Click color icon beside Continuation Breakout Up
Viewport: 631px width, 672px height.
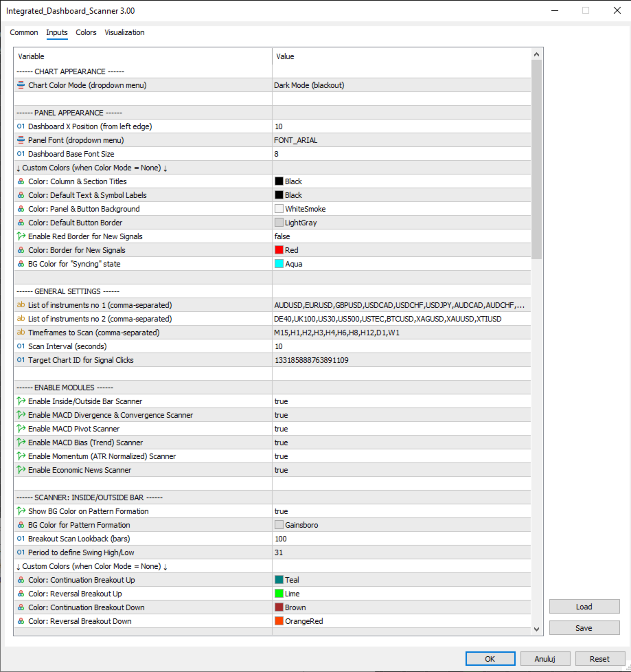pos(21,580)
